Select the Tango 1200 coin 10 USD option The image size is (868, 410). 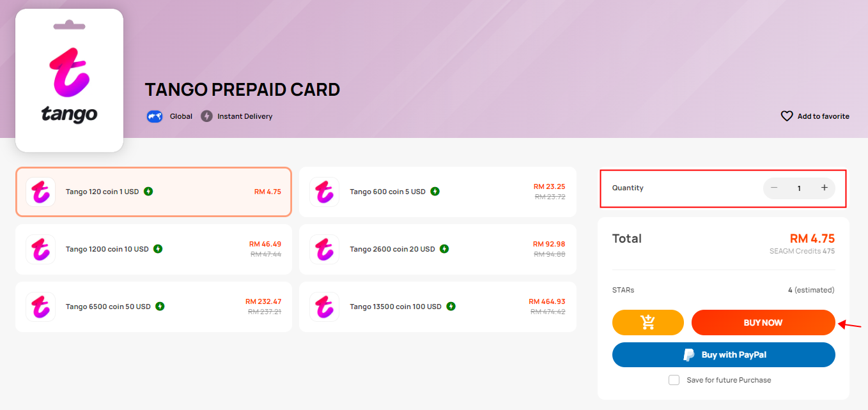point(153,249)
